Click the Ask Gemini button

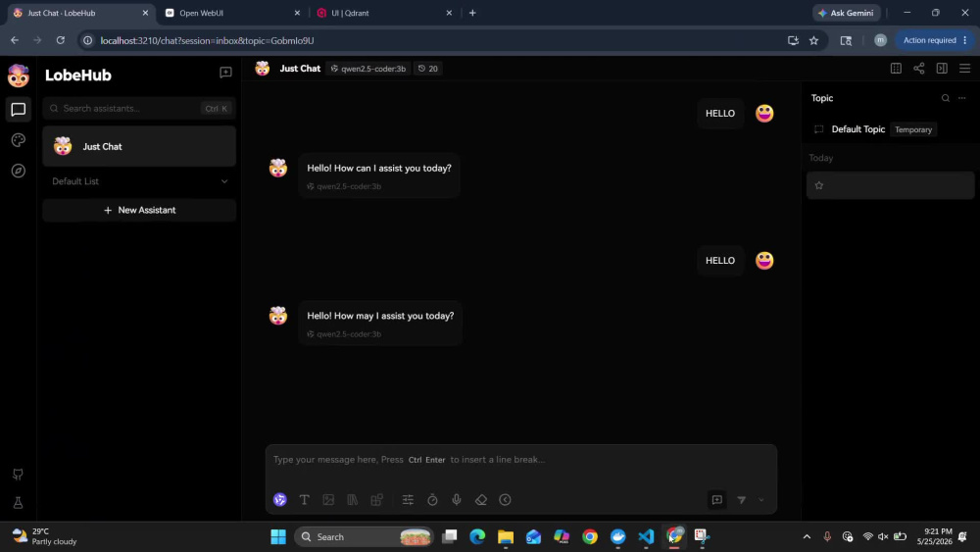coord(847,13)
